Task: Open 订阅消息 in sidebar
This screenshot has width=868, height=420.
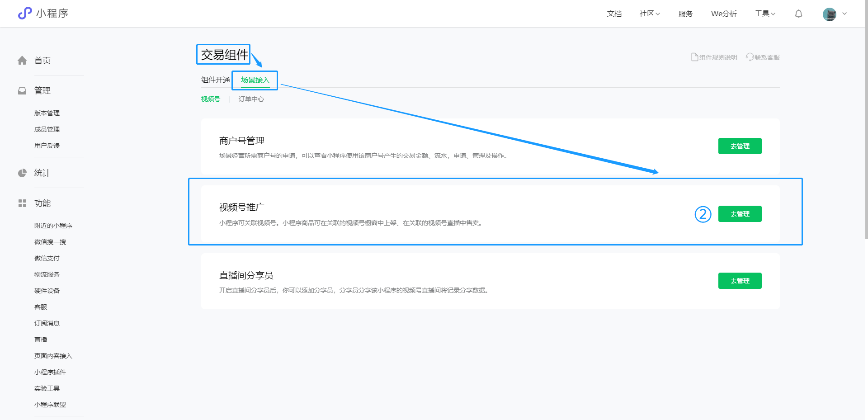Action: [x=47, y=323]
